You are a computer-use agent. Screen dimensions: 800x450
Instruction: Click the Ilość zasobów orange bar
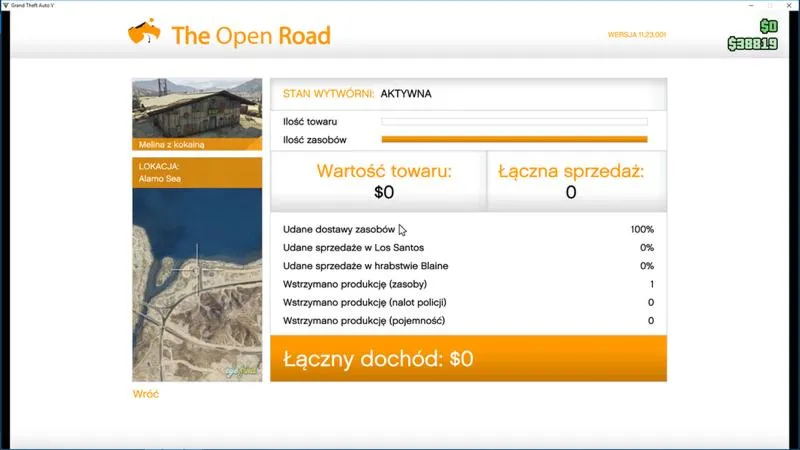(x=514, y=139)
